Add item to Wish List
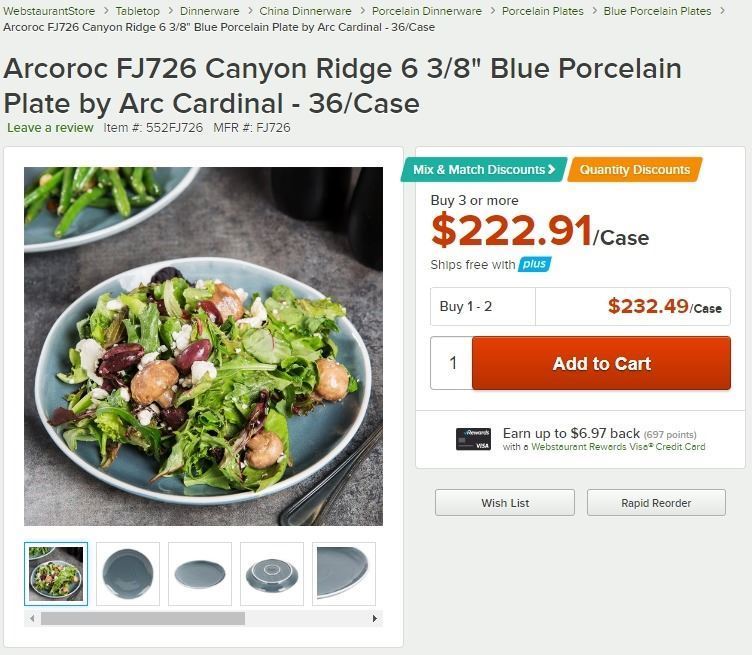This screenshot has width=752, height=655. point(505,503)
